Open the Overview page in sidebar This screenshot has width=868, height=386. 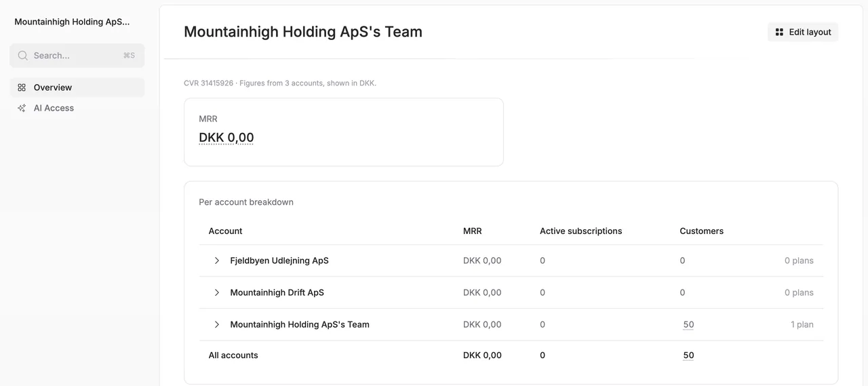[x=77, y=88]
